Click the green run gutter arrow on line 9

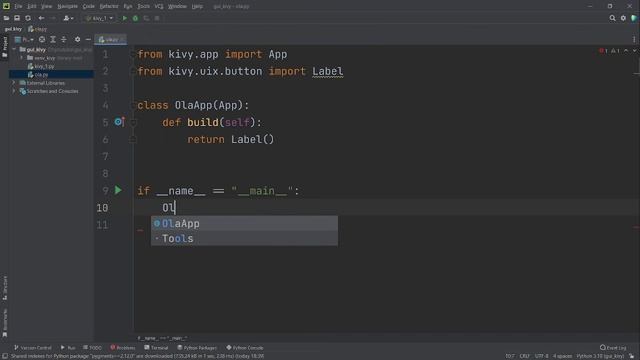click(x=118, y=190)
